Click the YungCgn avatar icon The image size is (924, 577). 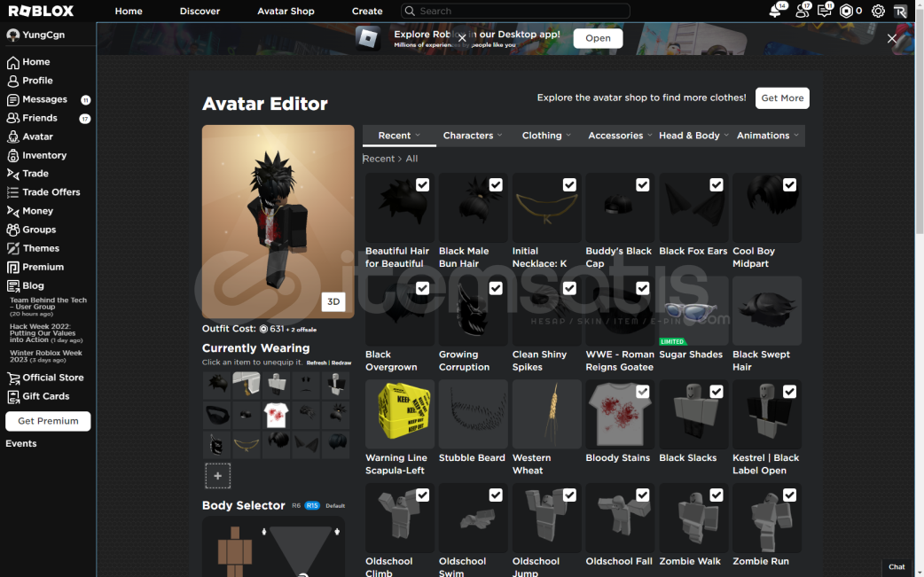click(x=12, y=35)
